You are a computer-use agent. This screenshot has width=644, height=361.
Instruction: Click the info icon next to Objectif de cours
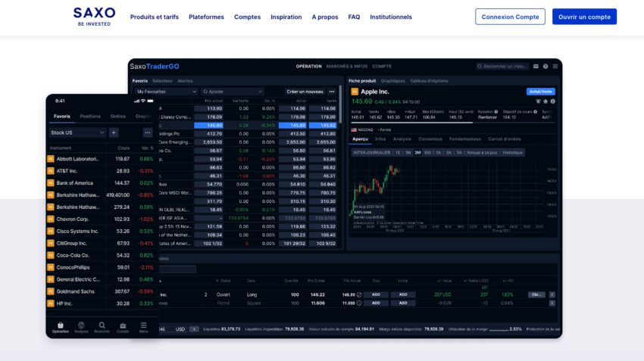tap(535, 111)
